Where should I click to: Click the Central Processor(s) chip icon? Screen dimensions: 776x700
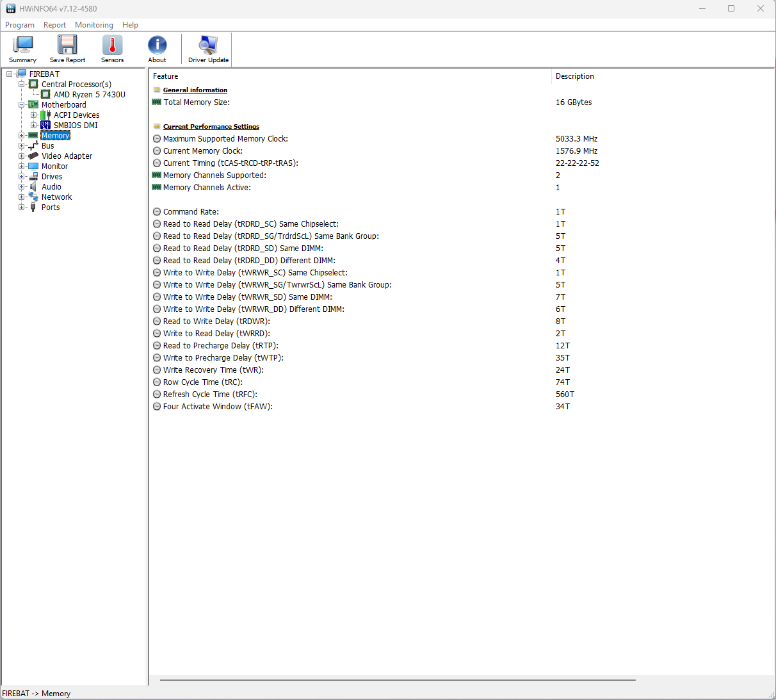point(33,84)
